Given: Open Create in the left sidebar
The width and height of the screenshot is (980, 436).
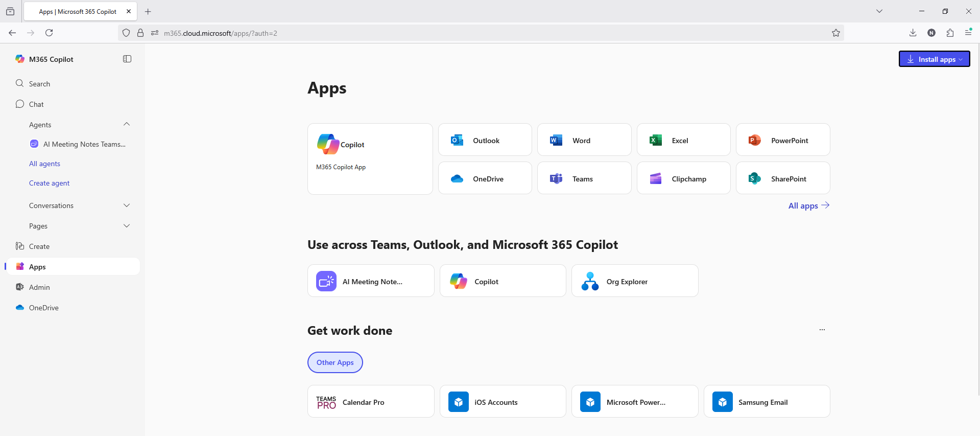Looking at the screenshot, I should (73, 246).
